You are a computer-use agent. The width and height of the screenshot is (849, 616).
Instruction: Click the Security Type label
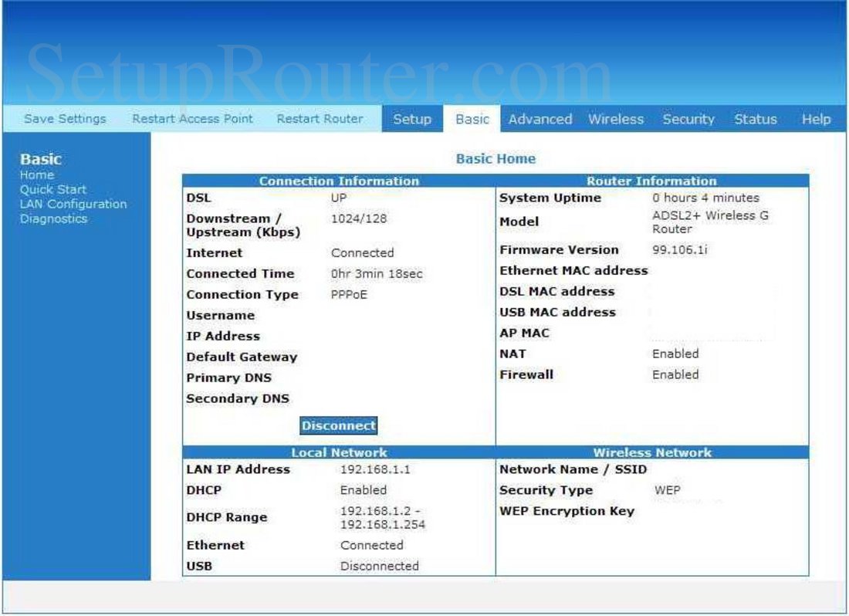pyautogui.click(x=546, y=490)
